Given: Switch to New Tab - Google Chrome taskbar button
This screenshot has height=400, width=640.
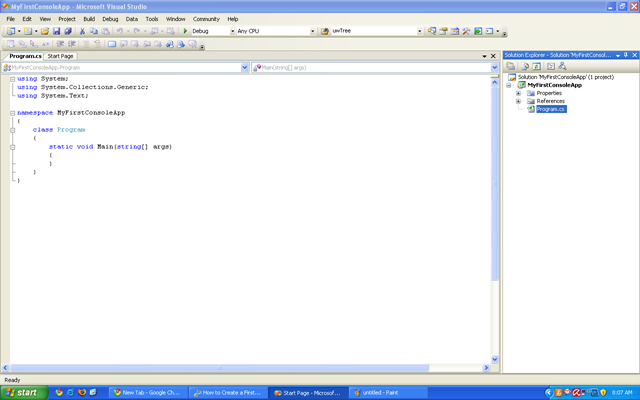Looking at the screenshot, I should tap(149, 393).
